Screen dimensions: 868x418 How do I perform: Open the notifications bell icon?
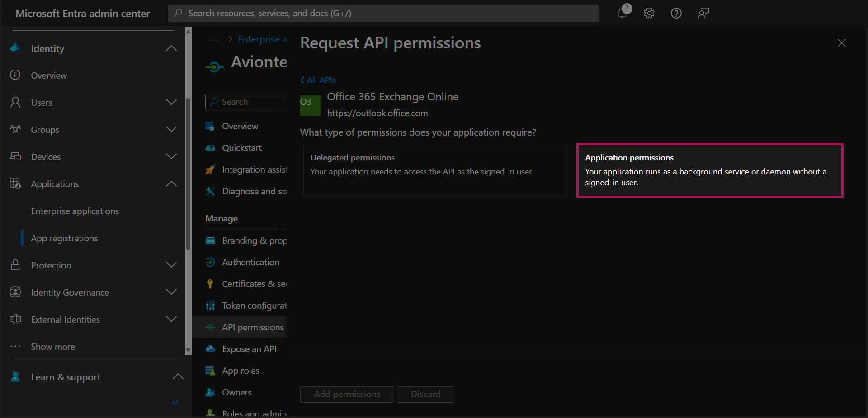coord(623,13)
